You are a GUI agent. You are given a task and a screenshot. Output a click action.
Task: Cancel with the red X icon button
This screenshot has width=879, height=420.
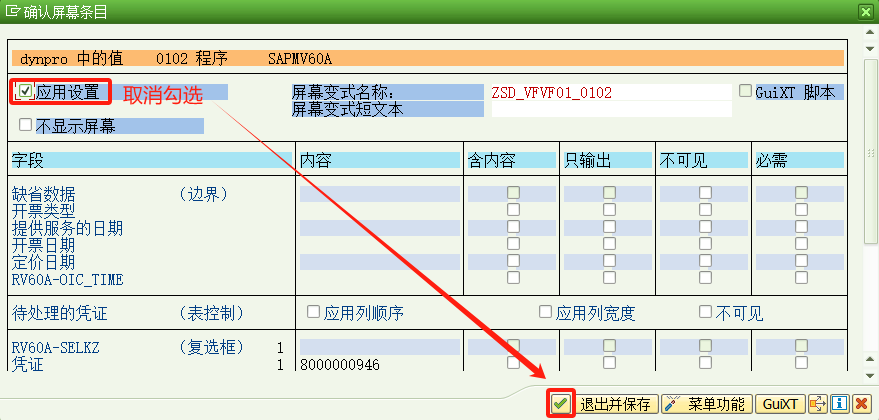(x=861, y=403)
